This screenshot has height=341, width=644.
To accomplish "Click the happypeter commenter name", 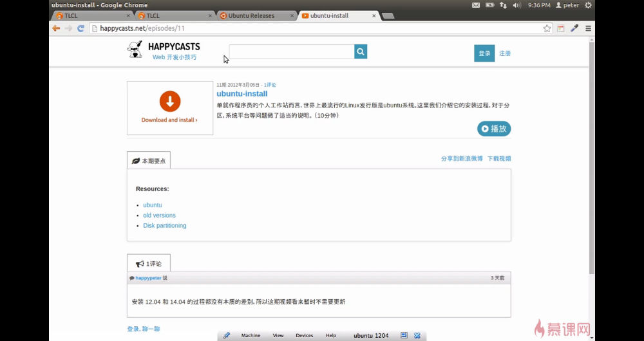I will [x=148, y=278].
